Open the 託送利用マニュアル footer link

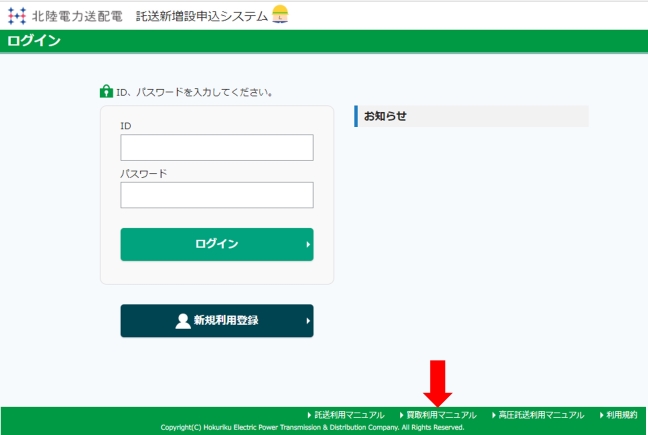[x=349, y=414]
